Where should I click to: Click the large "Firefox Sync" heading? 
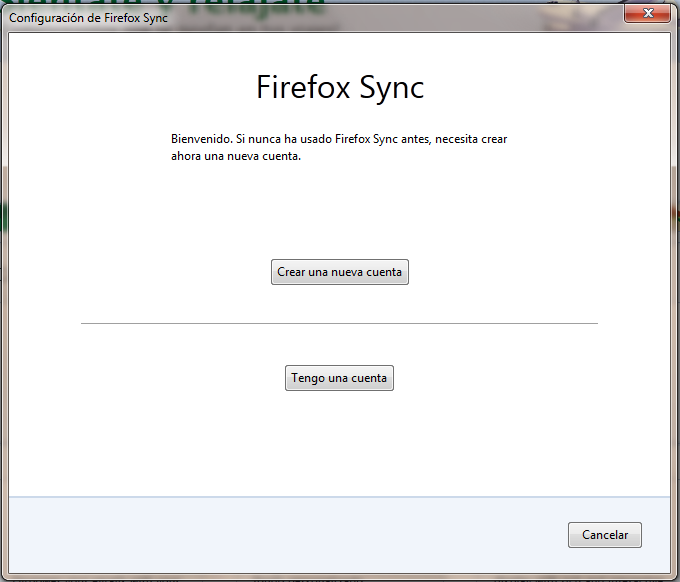click(x=340, y=87)
